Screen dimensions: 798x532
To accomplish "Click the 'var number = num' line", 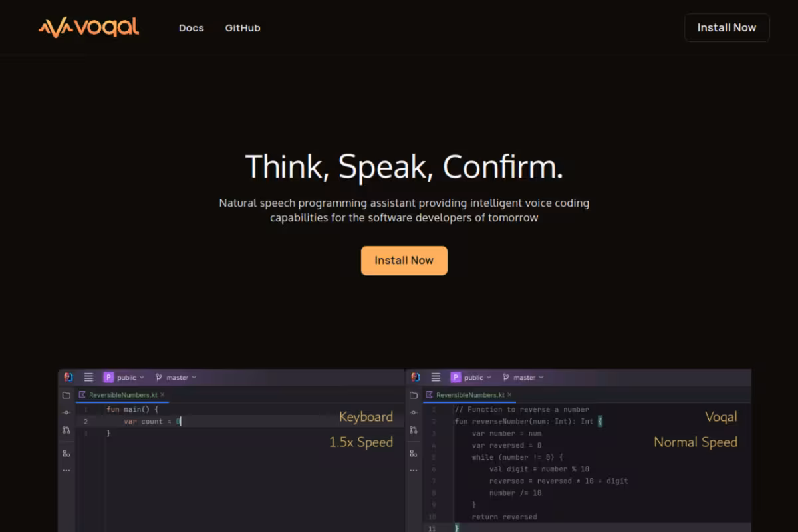I will [507, 434].
